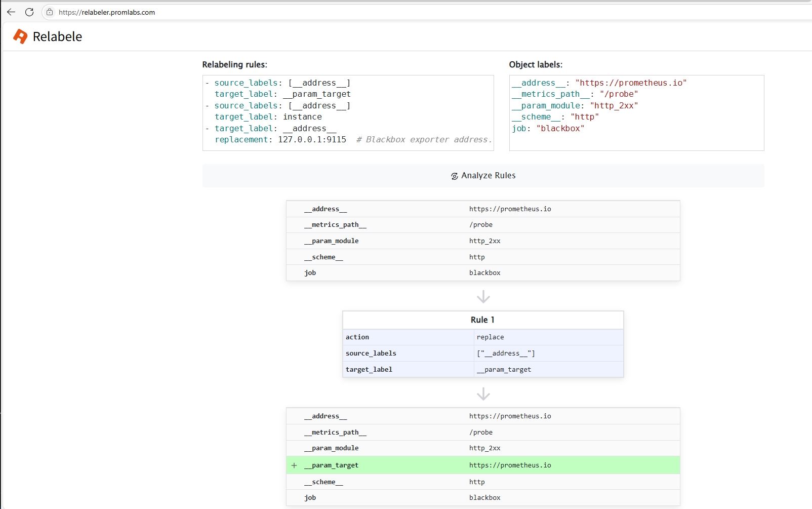
Task: Reload the page with the refresh icon
Action: (x=29, y=12)
